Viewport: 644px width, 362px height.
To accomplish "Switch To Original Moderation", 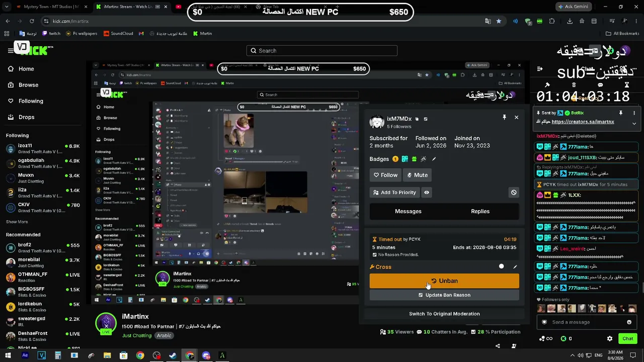I will coord(444,314).
